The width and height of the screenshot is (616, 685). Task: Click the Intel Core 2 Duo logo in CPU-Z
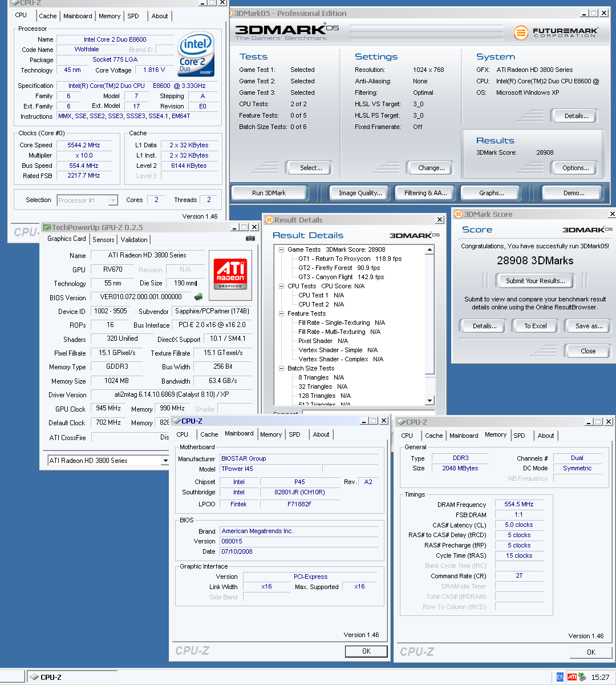pyautogui.click(x=196, y=55)
